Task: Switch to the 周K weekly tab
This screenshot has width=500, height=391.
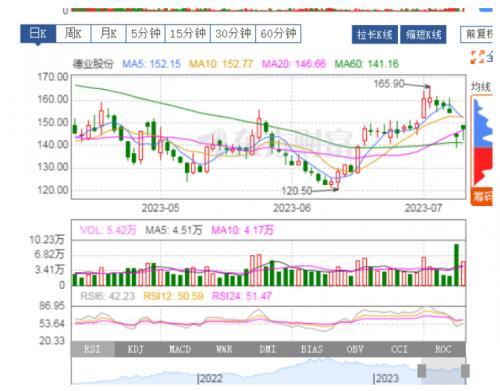Action: click(73, 33)
